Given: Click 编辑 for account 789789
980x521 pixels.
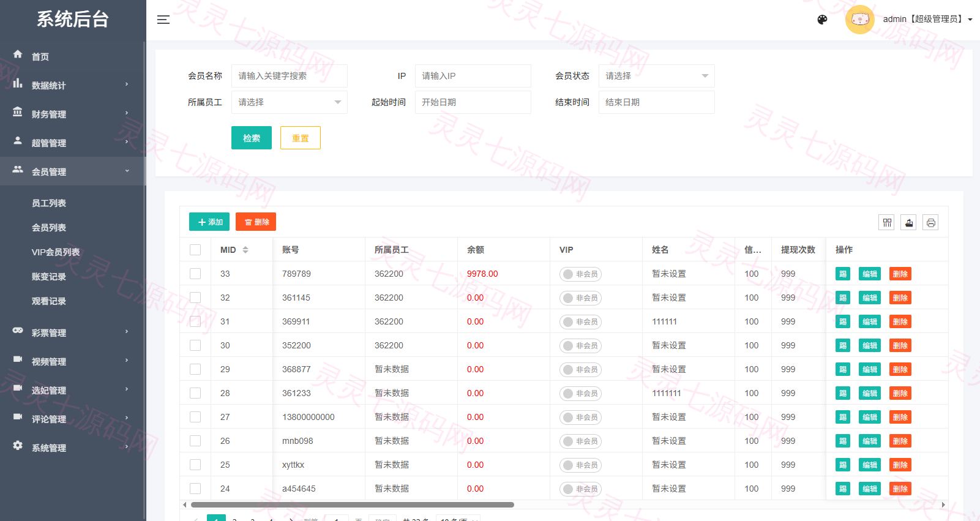Looking at the screenshot, I should [870, 274].
